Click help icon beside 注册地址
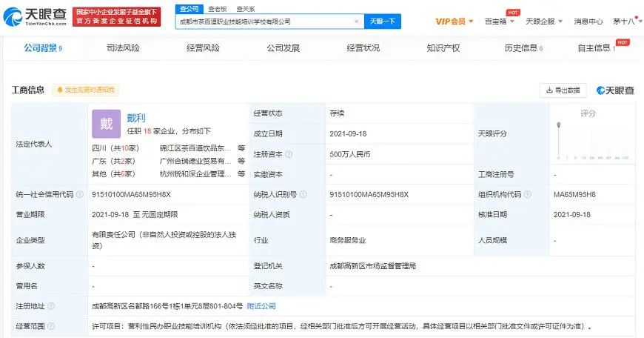Viewport: 644px width, 338px height. pyautogui.click(x=51, y=306)
